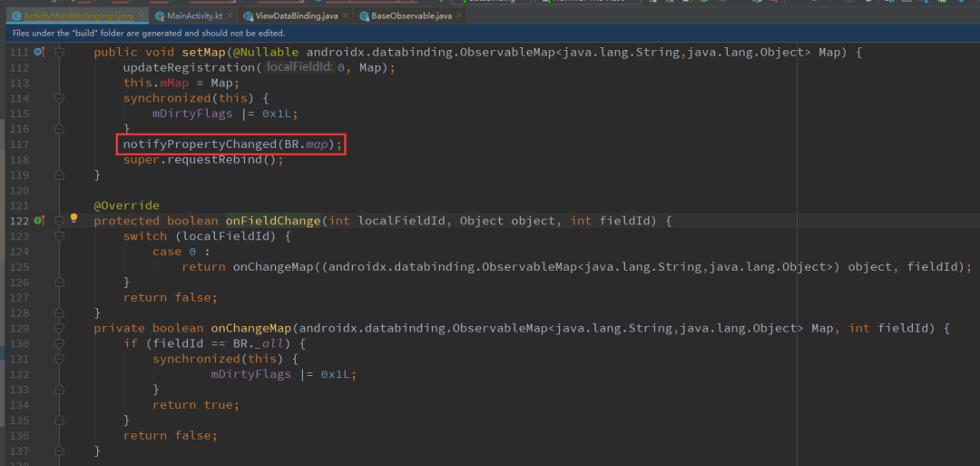Viewport: 980px width, 466px height.
Task: Collapse the if block at line 130
Action: point(59,343)
